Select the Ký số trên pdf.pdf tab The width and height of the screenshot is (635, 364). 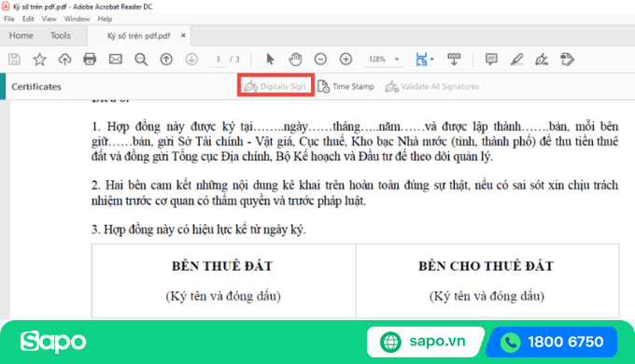tap(139, 36)
